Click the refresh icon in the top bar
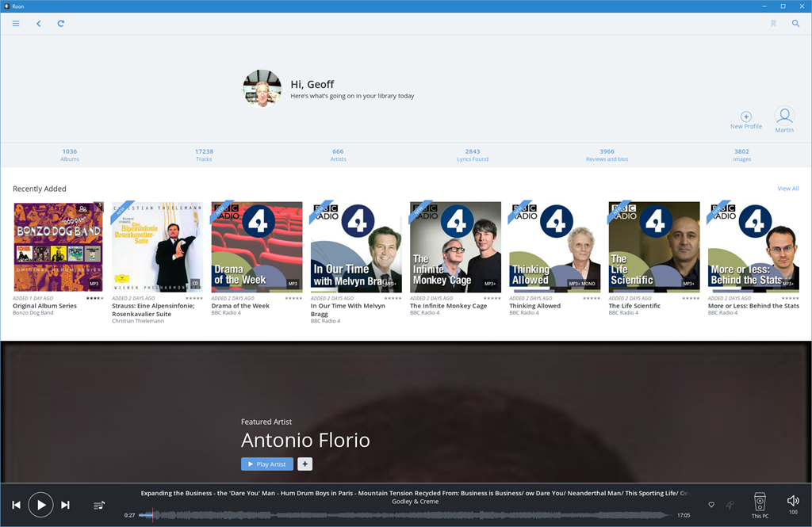The width and height of the screenshot is (812, 527). click(x=60, y=24)
